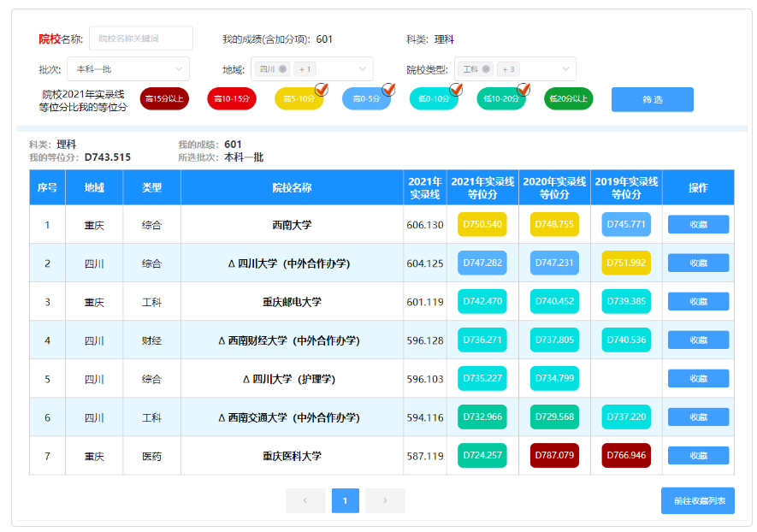Click the D766.946 dark red badge
Viewport: 757px width, 532px height.
click(x=626, y=455)
